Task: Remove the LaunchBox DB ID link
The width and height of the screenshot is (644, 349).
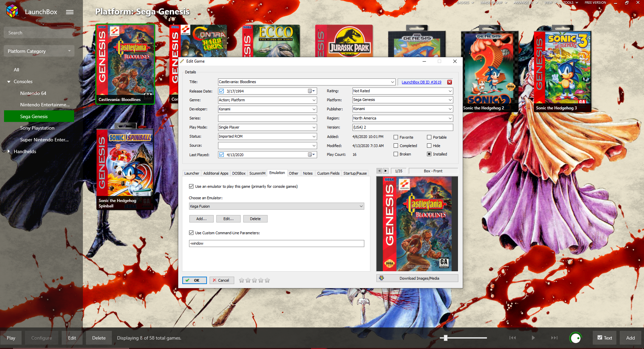Action: tap(450, 82)
